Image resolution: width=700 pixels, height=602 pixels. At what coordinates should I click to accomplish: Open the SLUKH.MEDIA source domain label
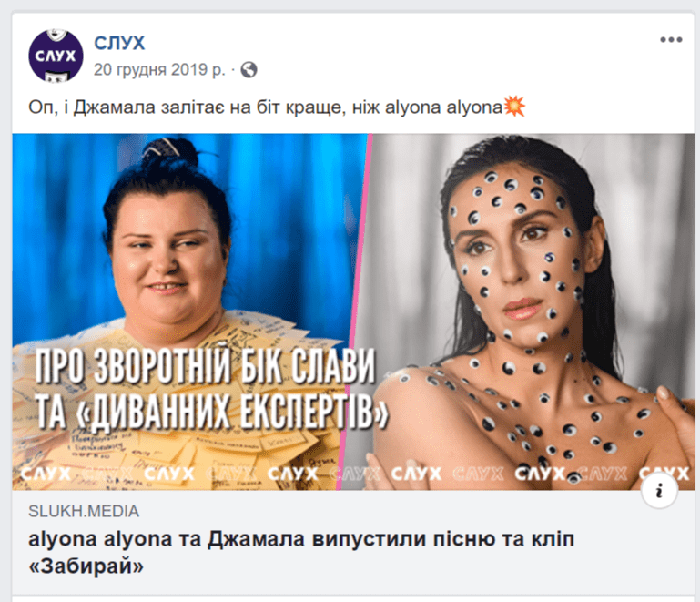click(x=84, y=511)
